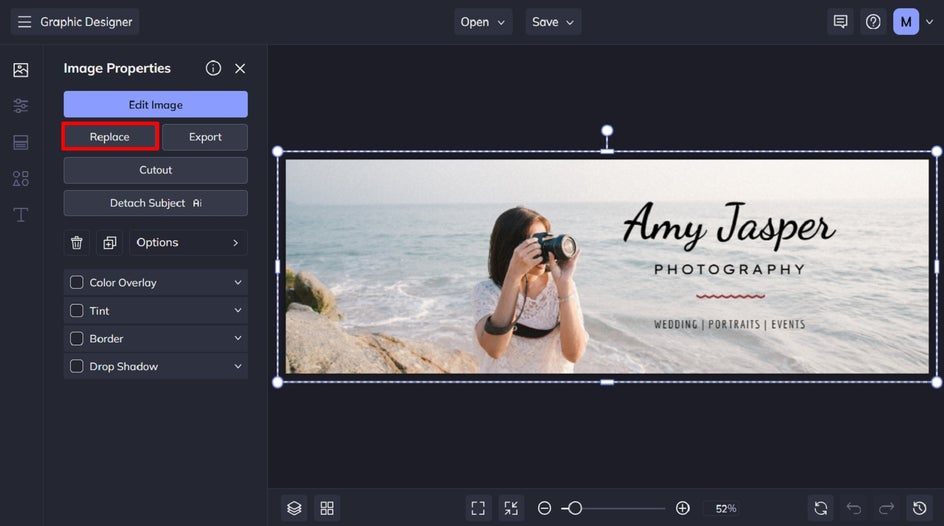
Task: Open the history clock icon
Action: tap(919, 508)
